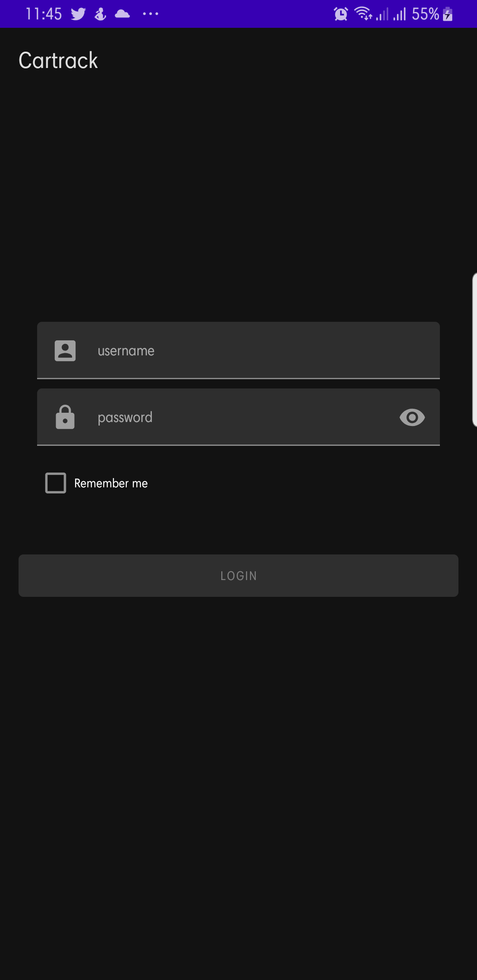Tap the cloud notification icon in status bar
Viewport: 477px width, 980px height.
(122, 14)
